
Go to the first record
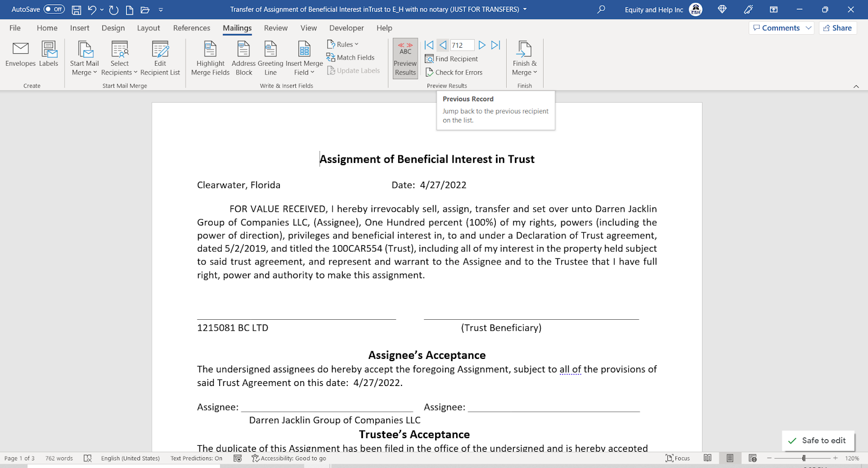[x=429, y=45]
